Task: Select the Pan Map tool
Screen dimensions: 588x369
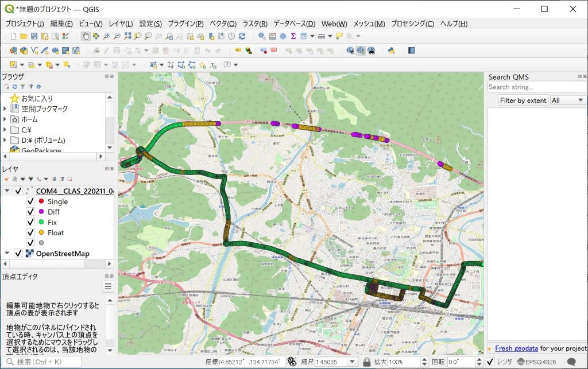Action: 86,36
